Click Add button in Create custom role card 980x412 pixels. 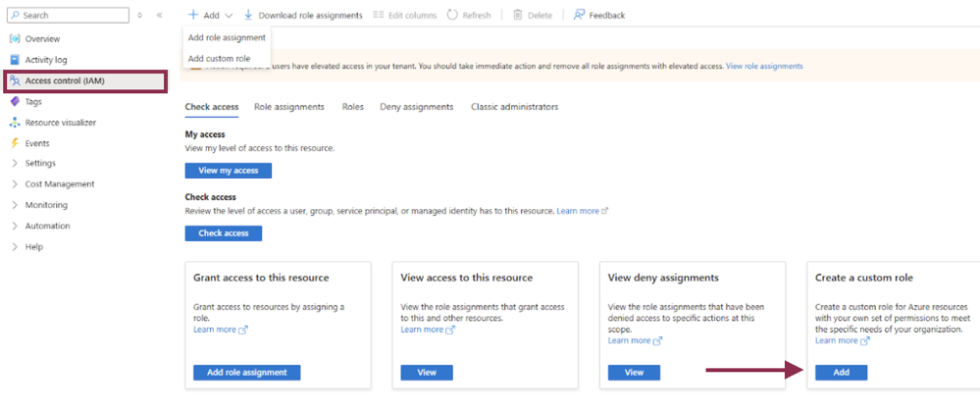point(842,372)
